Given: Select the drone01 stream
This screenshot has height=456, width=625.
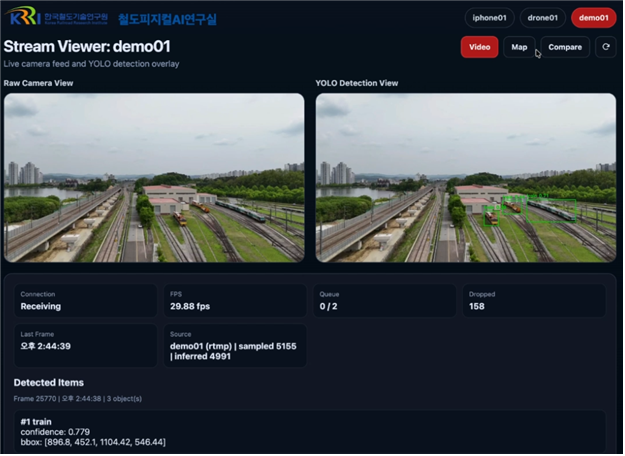Looking at the screenshot, I should [544, 18].
